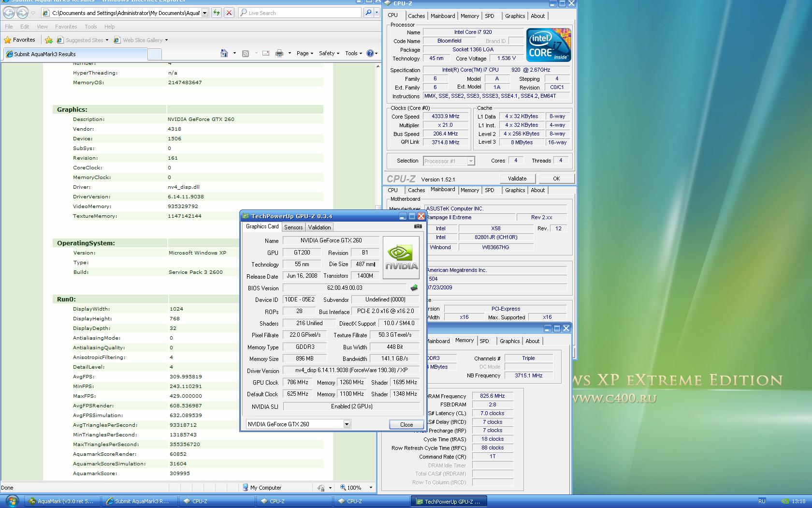Click the NVIDIA tray icon near the clock
The width and height of the screenshot is (812, 508).
[786, 501]
